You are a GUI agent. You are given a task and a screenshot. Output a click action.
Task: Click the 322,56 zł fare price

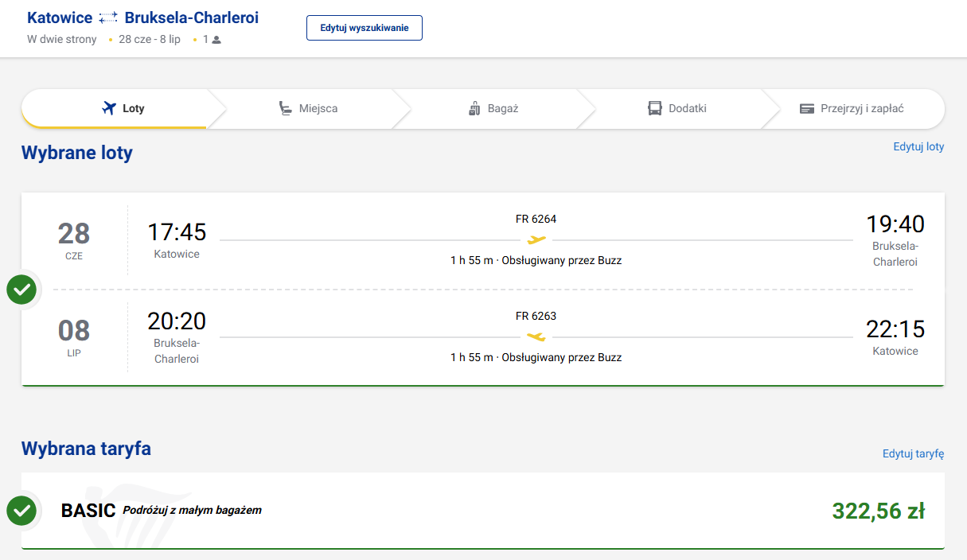(878, 511)
